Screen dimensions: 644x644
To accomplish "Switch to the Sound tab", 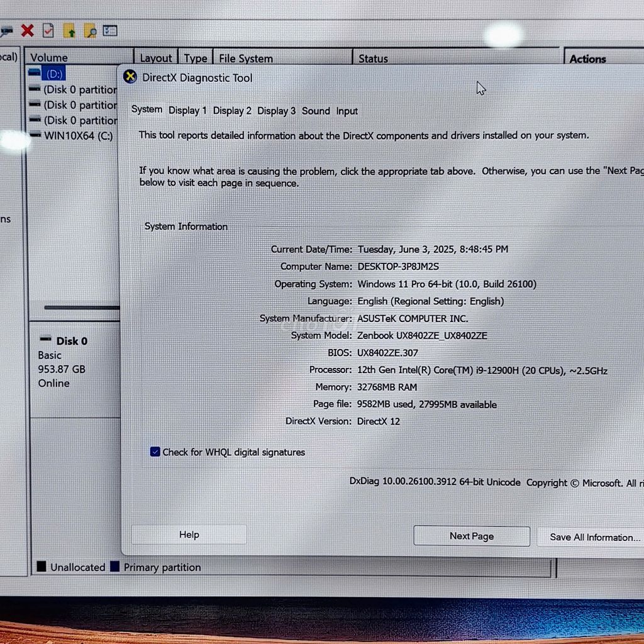I will 316,111.
